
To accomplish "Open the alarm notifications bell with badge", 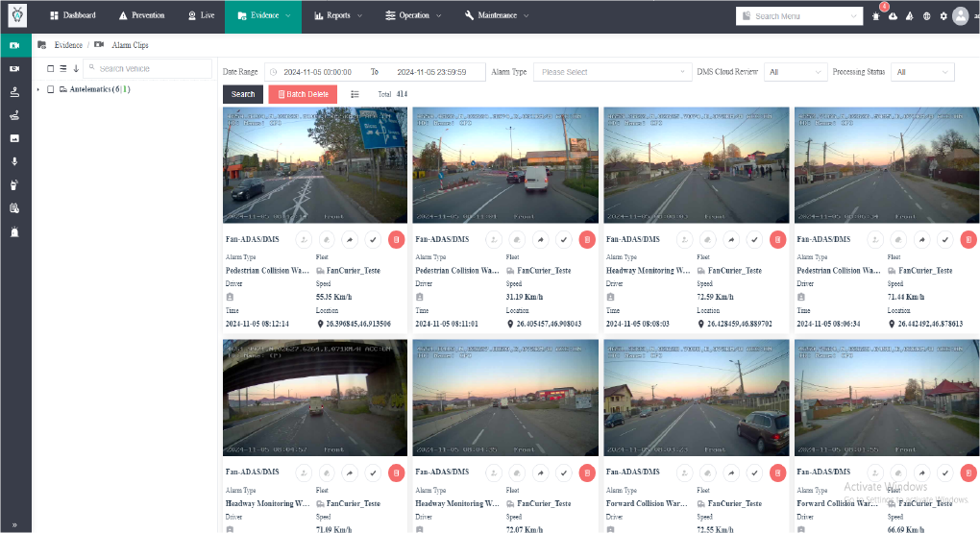I will click(875, 16).
